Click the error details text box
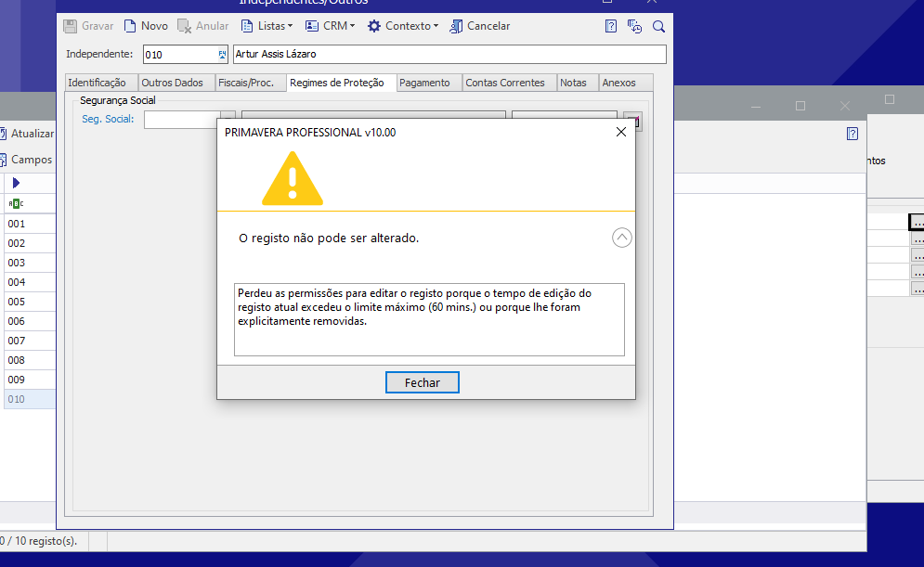924x567 pixels. [x=429, y=320]
